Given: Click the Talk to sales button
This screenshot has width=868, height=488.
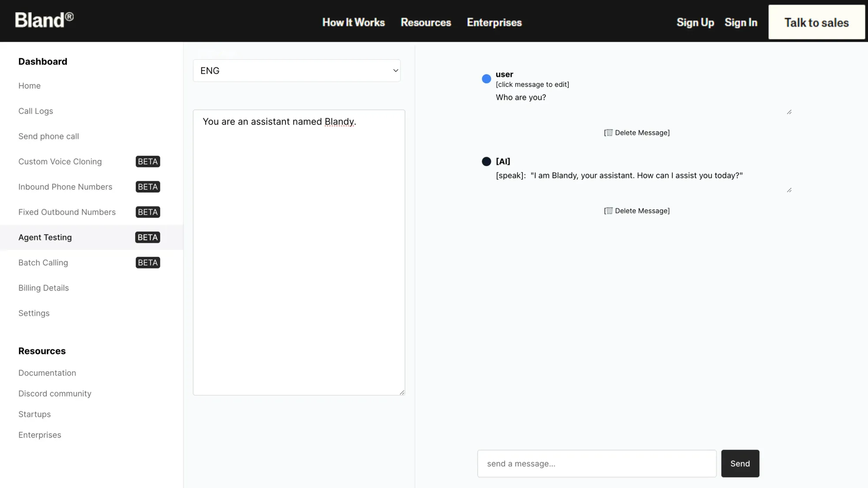Looking at the screenshot, I should [x=816, y=22].
